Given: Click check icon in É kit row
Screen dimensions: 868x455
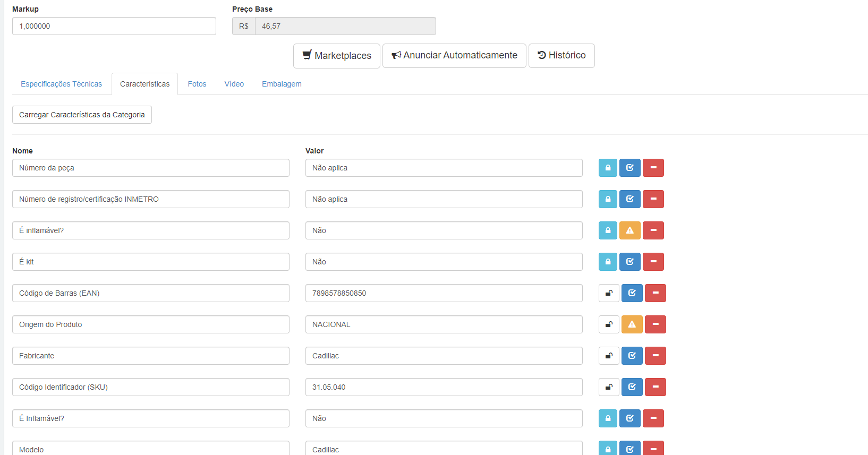Looking at the screenshot, I should click(x=630, y=262).
